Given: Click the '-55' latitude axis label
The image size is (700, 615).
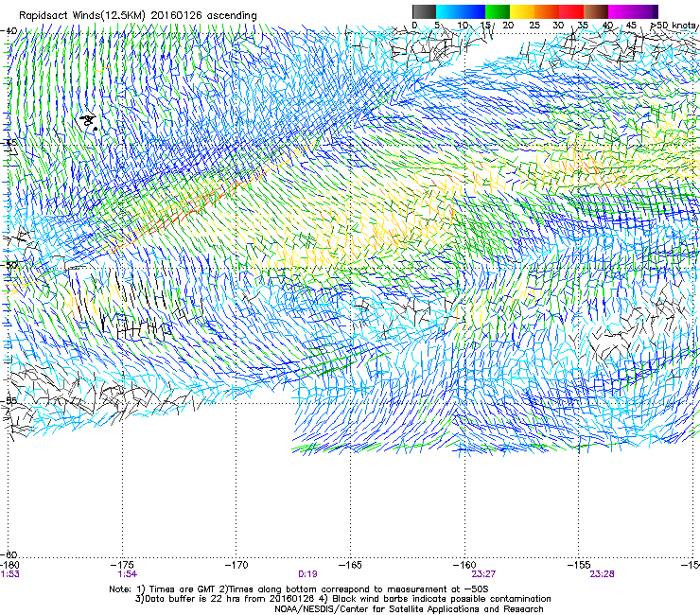Looking at the screenshot, I should click(x=9, y=401).
